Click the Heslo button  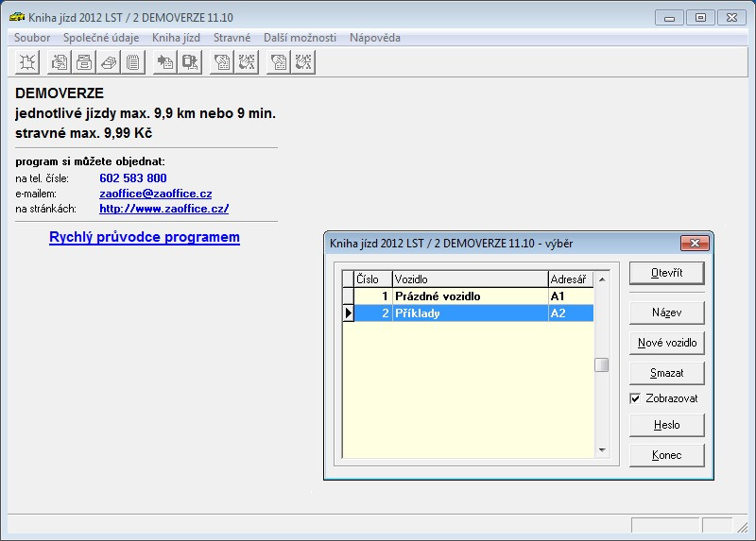(667, 425)
